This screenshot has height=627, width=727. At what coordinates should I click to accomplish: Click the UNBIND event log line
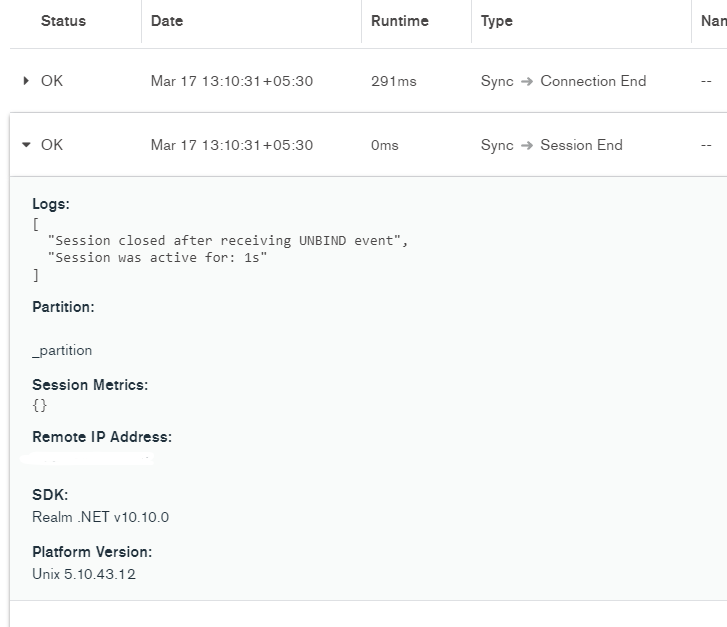(x=228, y=241)
